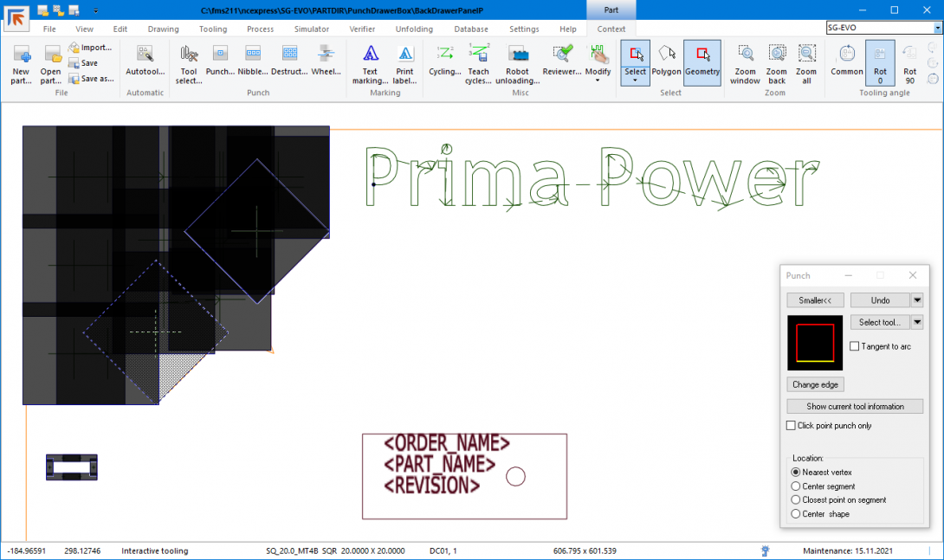Open the Tool select icon

[189, 55]
